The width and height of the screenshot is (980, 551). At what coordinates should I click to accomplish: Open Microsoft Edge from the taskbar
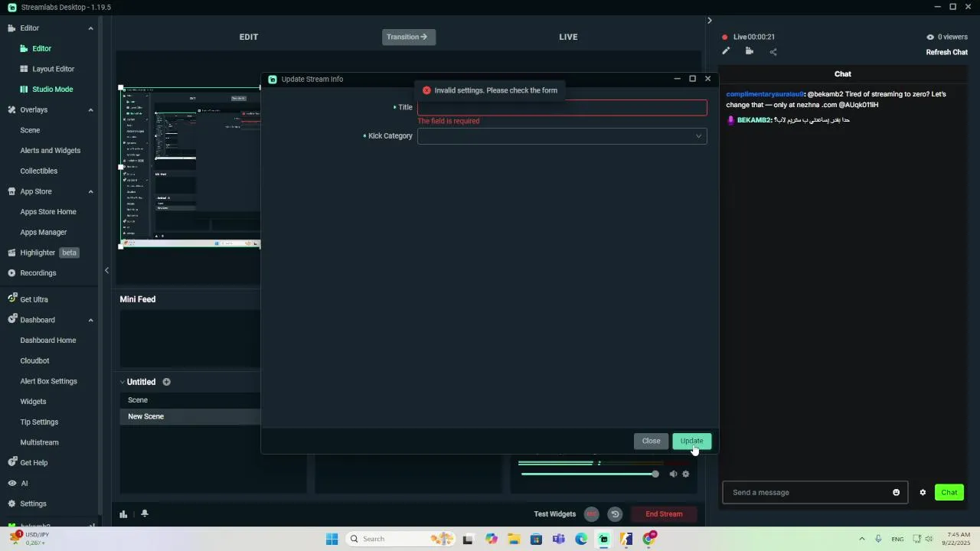[581, 539]
